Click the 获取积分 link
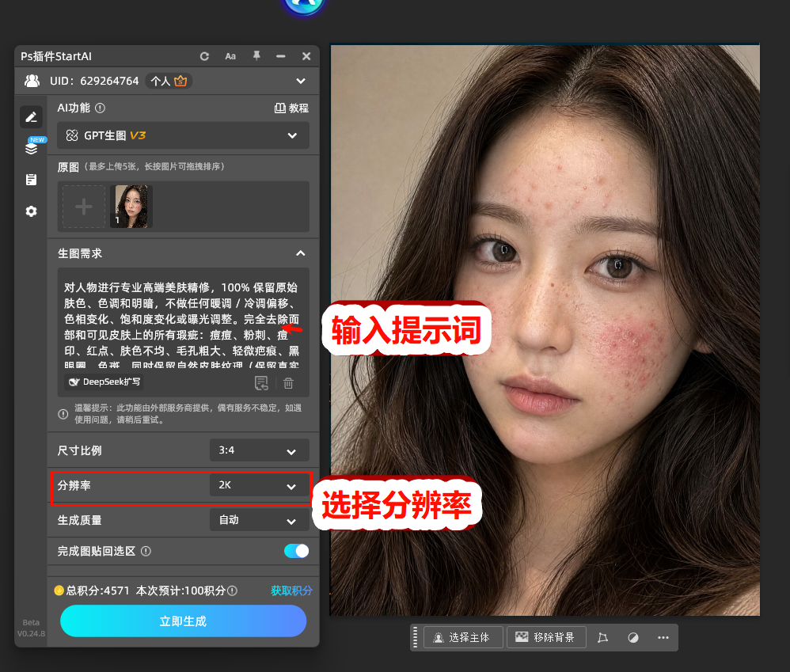 pyautogui.click(x=291, y=591)
